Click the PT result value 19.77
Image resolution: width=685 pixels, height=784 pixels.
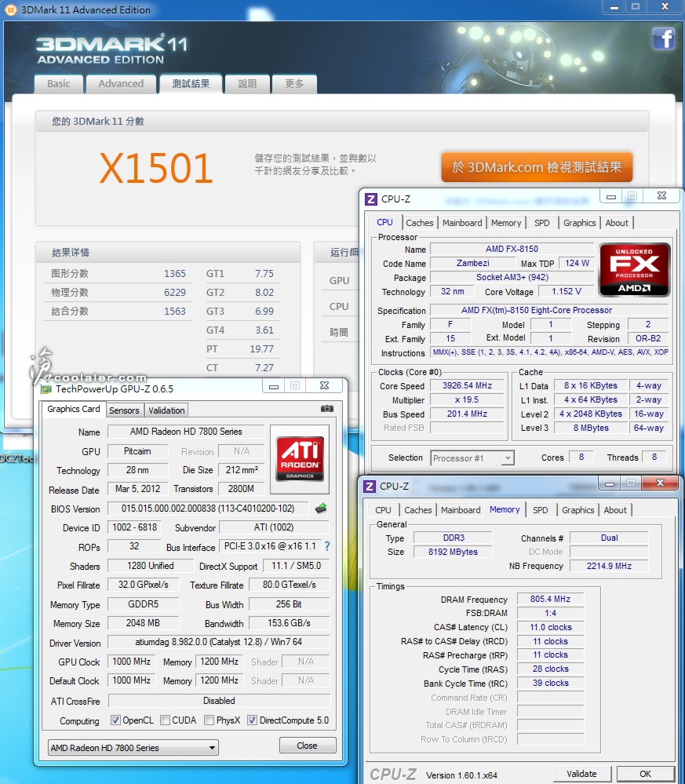coord(261,349)
